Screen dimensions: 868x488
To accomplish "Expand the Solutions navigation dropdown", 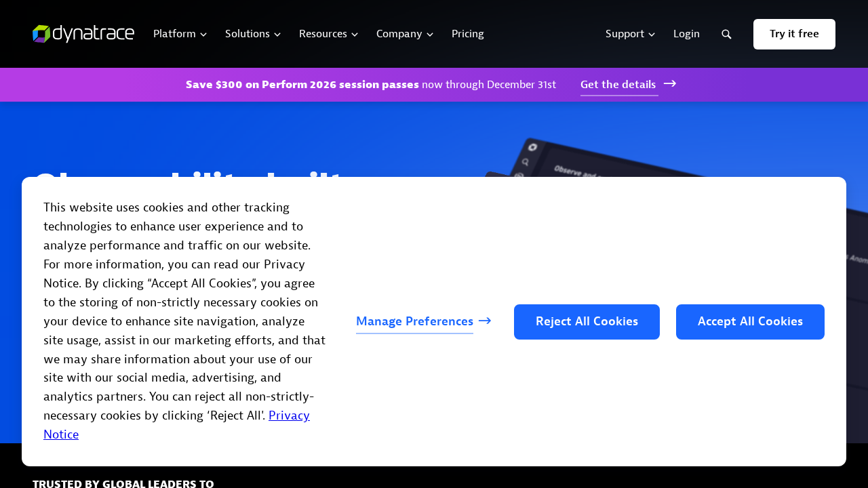I will 251,33.
